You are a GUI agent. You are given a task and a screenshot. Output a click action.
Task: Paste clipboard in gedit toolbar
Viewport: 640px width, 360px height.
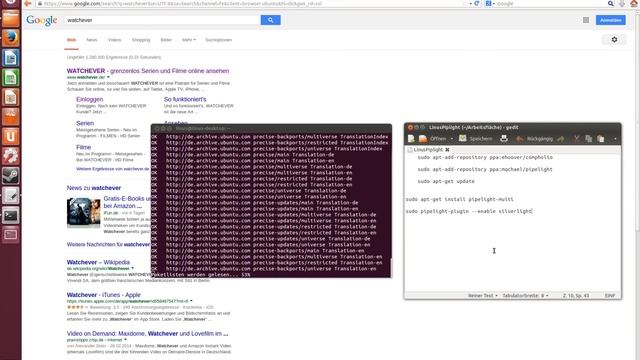coord(601,139)
